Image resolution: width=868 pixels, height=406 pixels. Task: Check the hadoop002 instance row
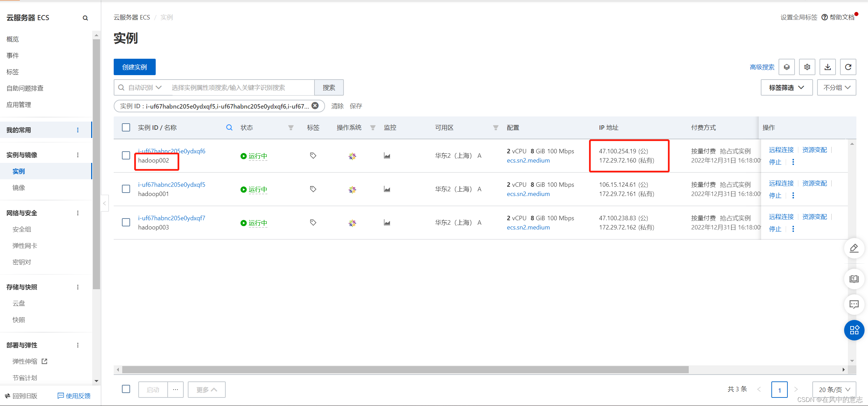point(126,155)
